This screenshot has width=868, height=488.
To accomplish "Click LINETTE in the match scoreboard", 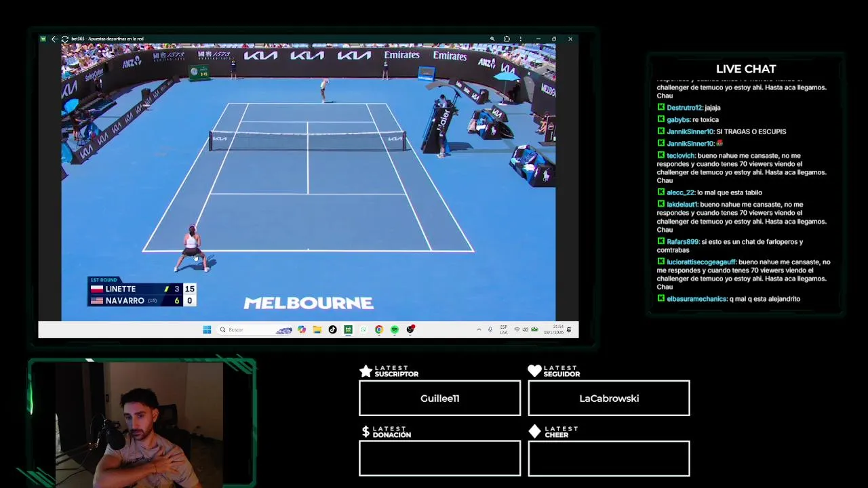I will (120, 289).
